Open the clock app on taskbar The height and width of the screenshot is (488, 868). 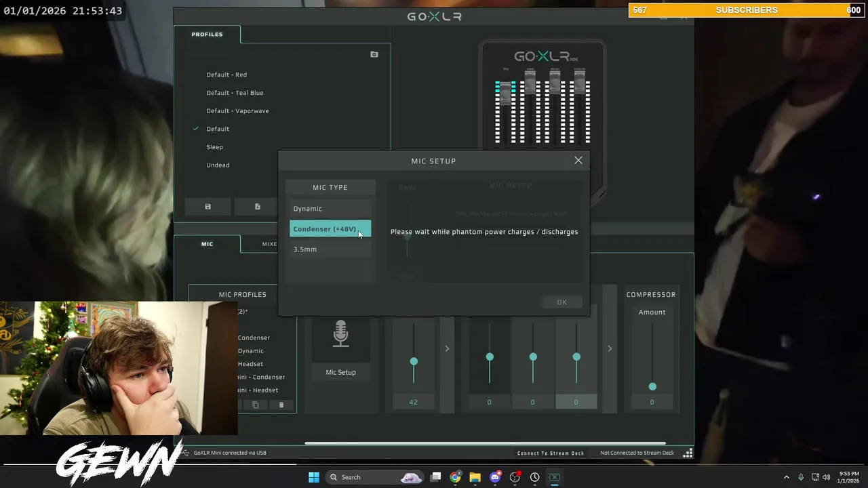[535, 477]
